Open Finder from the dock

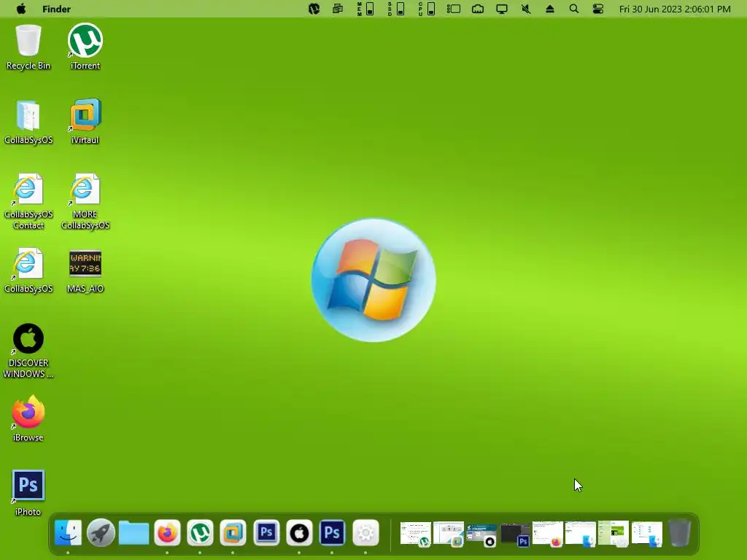[x=68, y=532]
